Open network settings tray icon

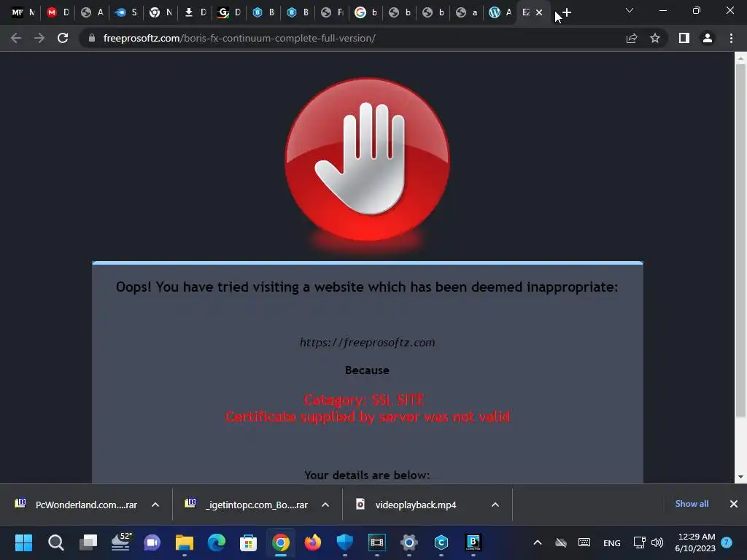[639, 542]
